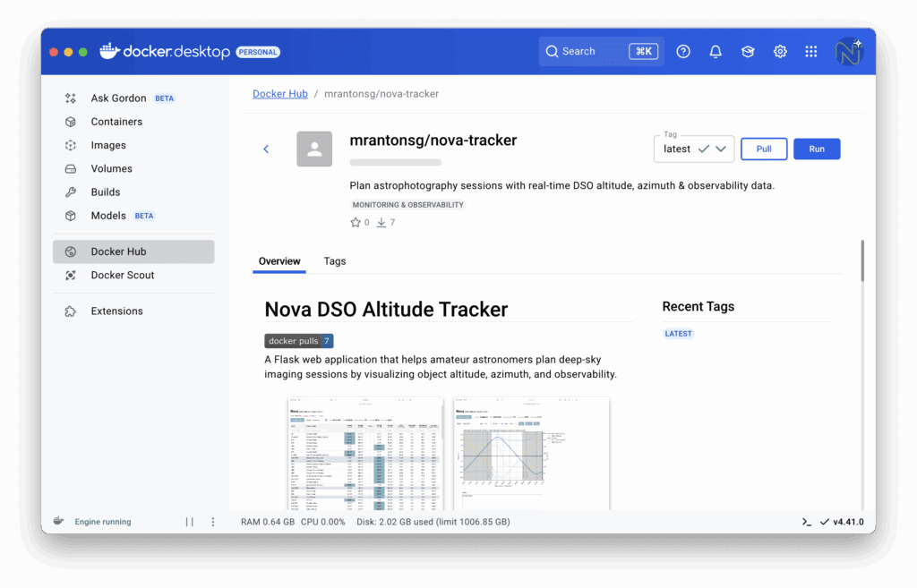Pause the Docker engine

pos(190,522)
